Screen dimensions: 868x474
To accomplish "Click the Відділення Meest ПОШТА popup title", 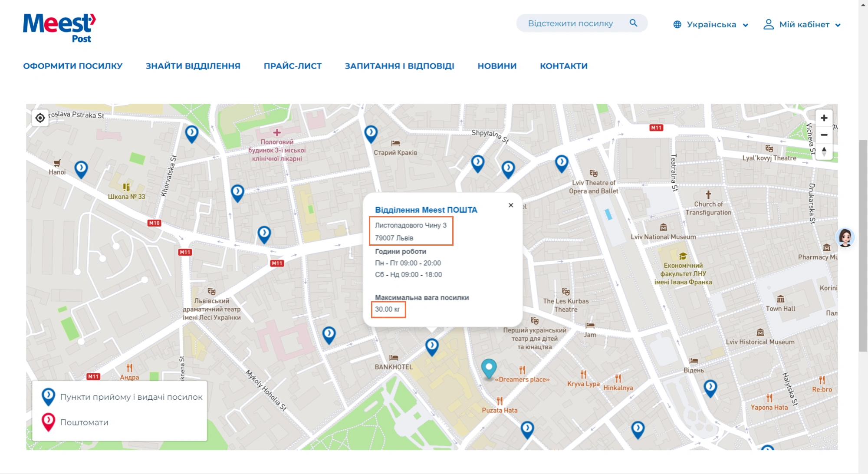I will [426, 210].
